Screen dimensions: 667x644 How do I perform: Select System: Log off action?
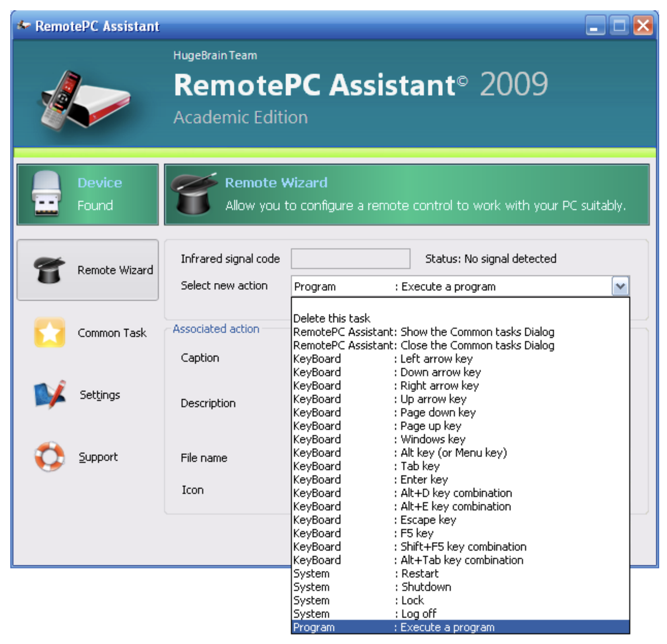click(460, 613)
